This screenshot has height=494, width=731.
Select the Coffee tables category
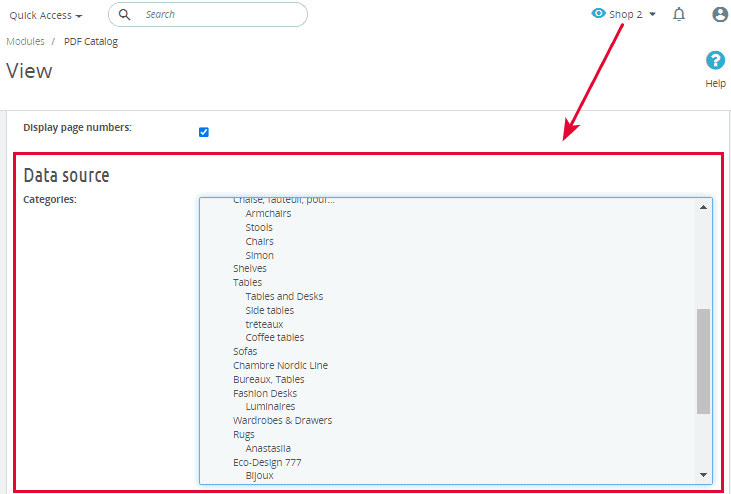274,338
